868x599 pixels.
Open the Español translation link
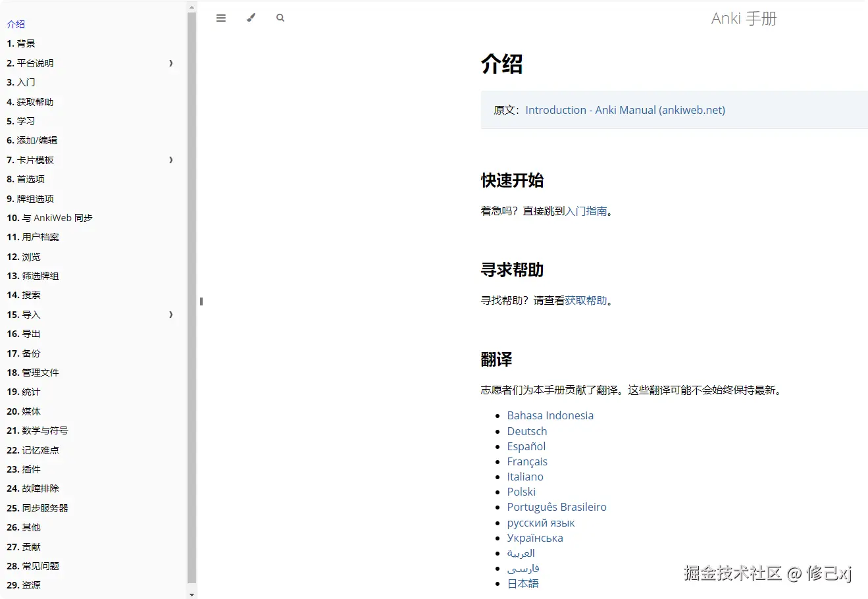pos(526,446)
